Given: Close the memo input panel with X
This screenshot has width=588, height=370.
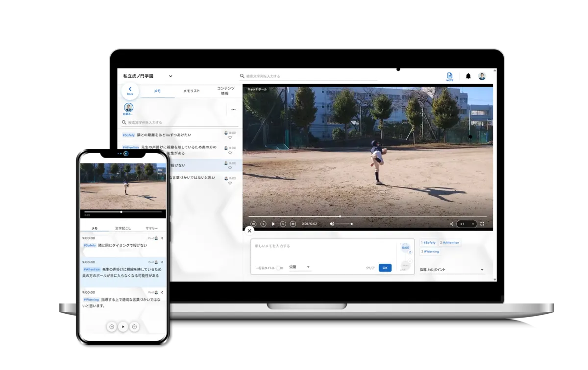Looking at the screenshot, I should point(249,231).
